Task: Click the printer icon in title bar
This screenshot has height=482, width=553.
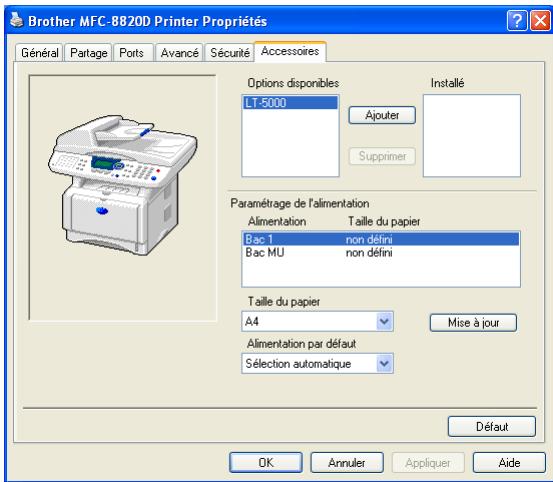Action: click(16, 20)
